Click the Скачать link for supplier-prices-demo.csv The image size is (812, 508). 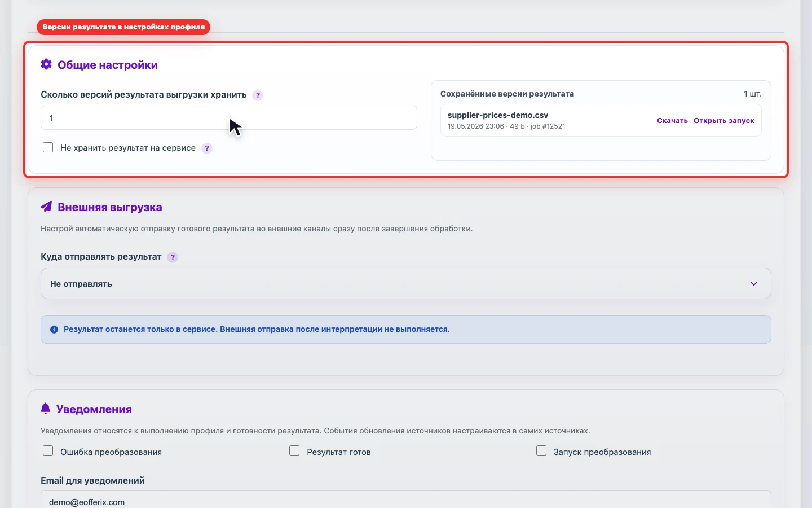[x=672, y=121]
